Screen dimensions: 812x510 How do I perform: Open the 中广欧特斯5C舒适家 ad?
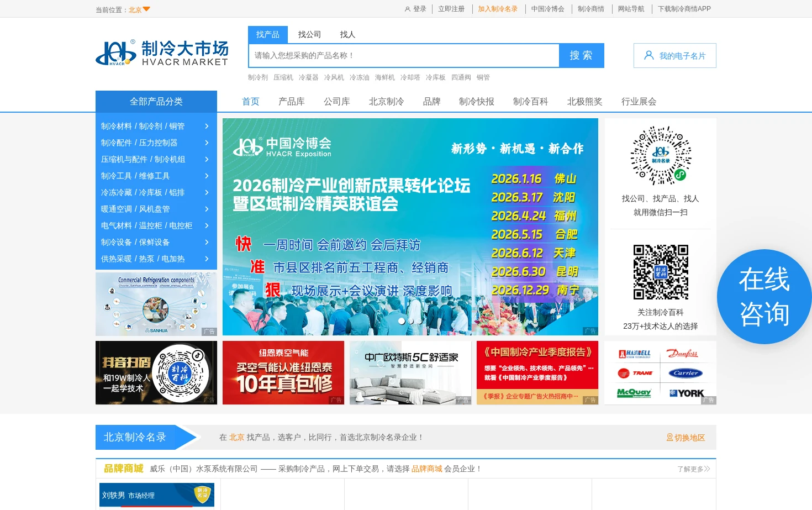click(x=410, y=373)
